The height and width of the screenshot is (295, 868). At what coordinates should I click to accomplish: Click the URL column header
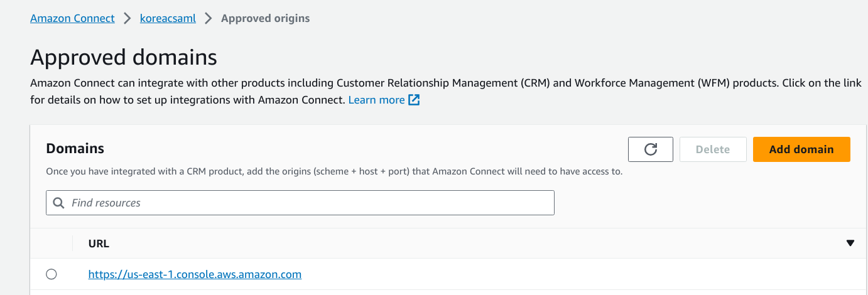tap(99, 244)
